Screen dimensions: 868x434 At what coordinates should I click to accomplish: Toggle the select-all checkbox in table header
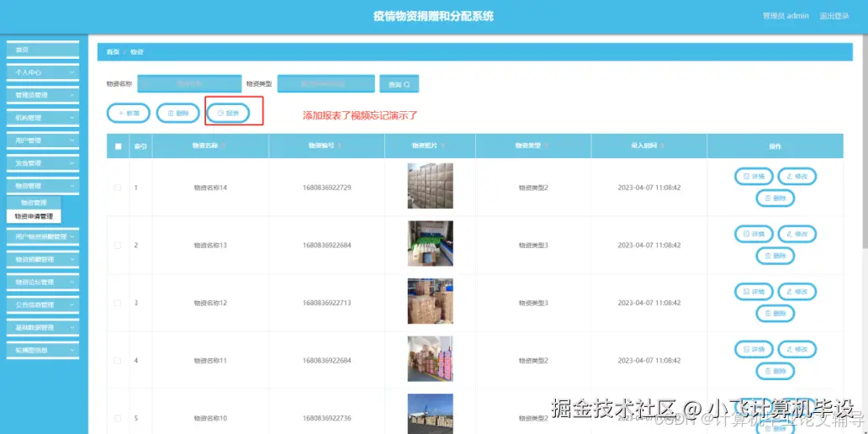coord(118,146)
